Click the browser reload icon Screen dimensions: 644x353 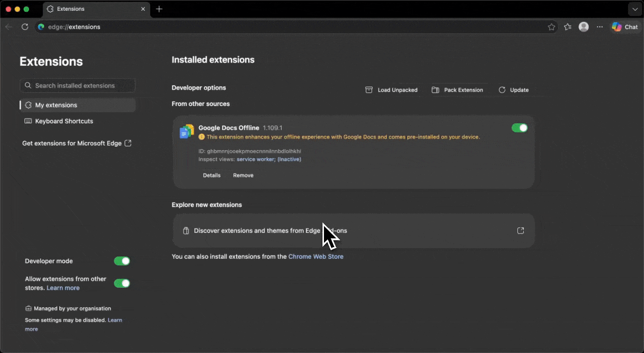pos(25,27)
